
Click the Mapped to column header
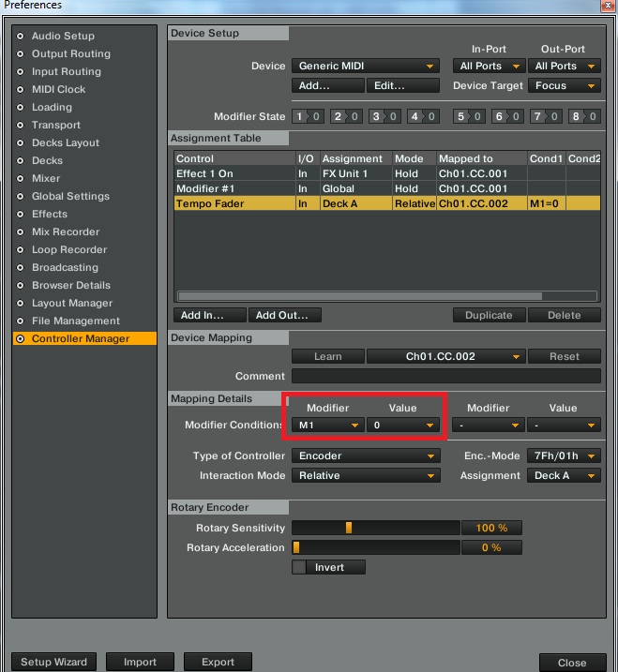(482, 158)
